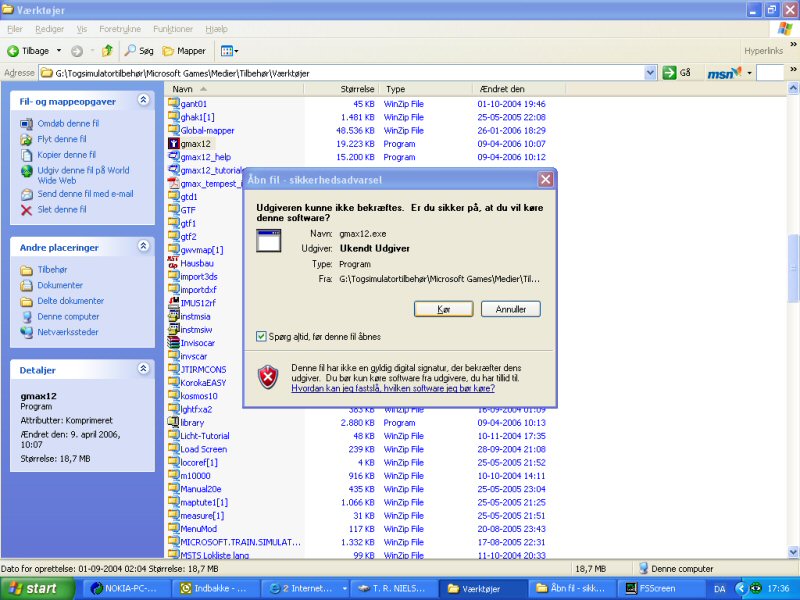This screenshot has width=800, height=600.
Task: Click the Slet denne fil red X icon
Action: pyautogui.click(x=27, y=210)
